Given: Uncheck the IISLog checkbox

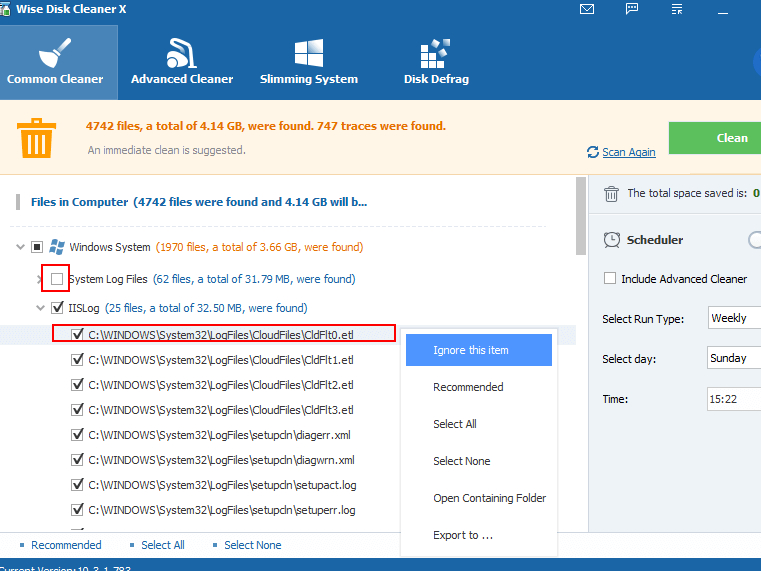Looking at the screenshot, I should coord(57,308).
